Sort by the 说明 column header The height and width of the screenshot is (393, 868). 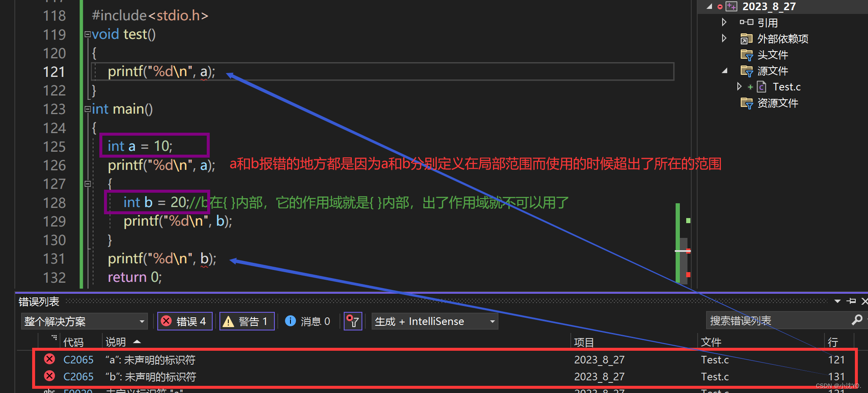pyautogui.click(x=115, y=342)
